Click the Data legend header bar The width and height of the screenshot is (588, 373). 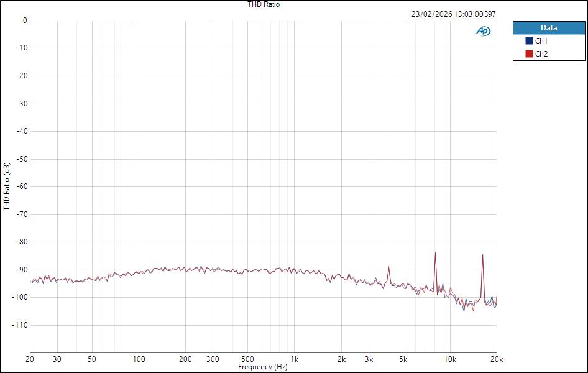pos(549,28)
